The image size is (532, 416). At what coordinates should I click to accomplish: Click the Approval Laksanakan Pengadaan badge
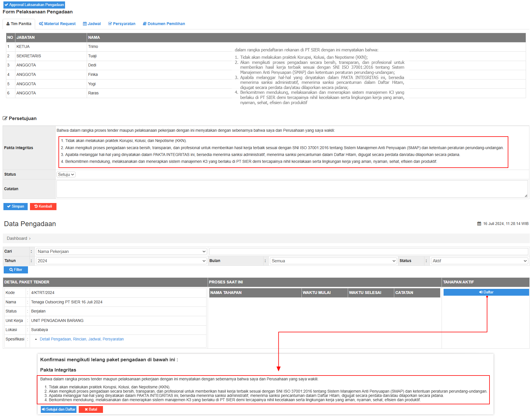point(34,5)
